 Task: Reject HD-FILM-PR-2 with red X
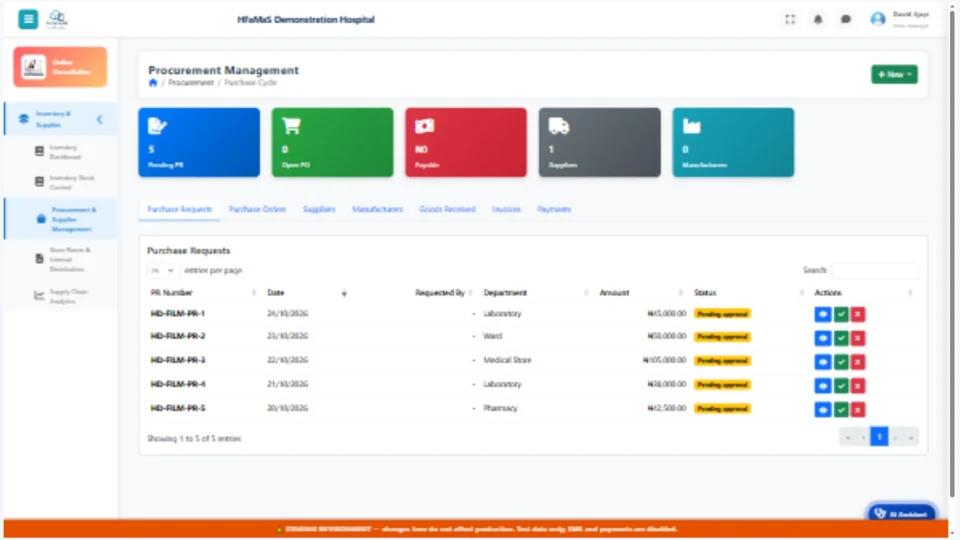click(858, 337)
